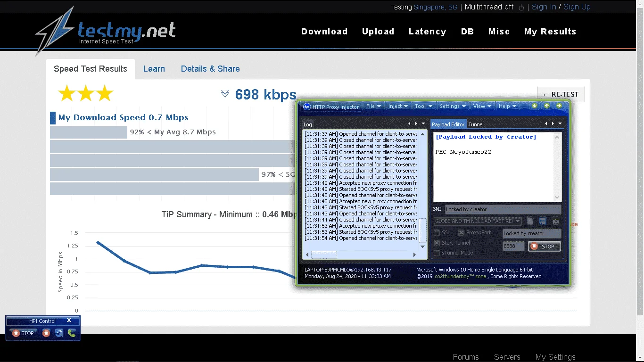The height and width of the screenshot is (362, 644).
Task: Open the Forums footer link
Action: [466, 357]
